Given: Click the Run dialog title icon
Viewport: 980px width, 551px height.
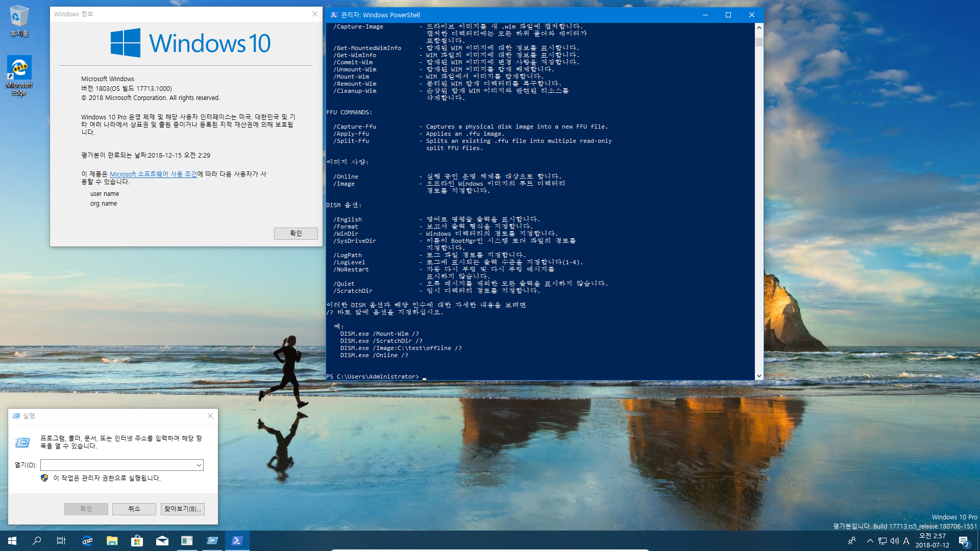Looking at the screenshot, I should point(16,416).
